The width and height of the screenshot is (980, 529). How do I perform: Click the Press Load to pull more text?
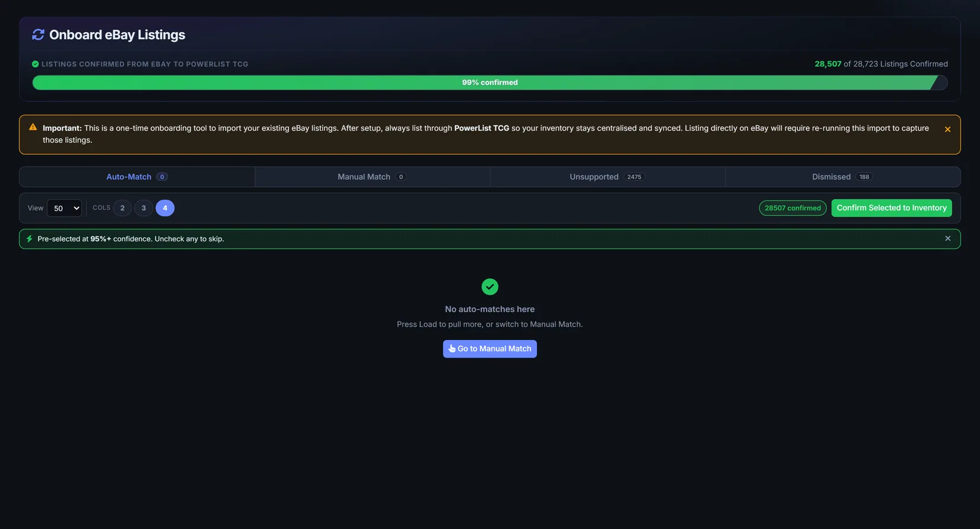[490, 325]
